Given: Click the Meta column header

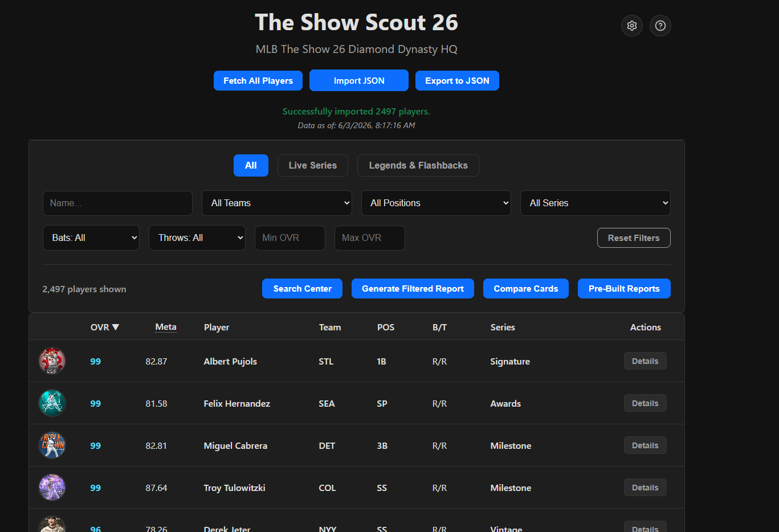Looking at the screenshot, I should [x=166, y=327].
